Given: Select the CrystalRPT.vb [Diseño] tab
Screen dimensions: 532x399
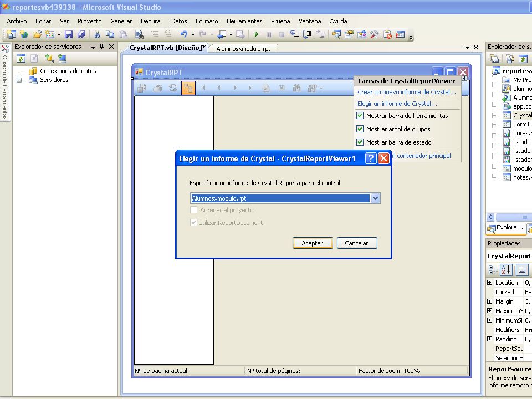Looking at the screenshot, I should click(167, 48).
